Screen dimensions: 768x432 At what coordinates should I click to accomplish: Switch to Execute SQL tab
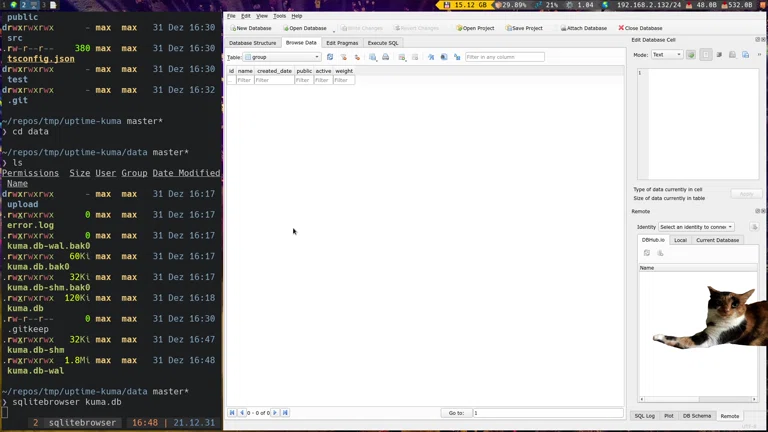pyautogui.click(x=383, y=43)
